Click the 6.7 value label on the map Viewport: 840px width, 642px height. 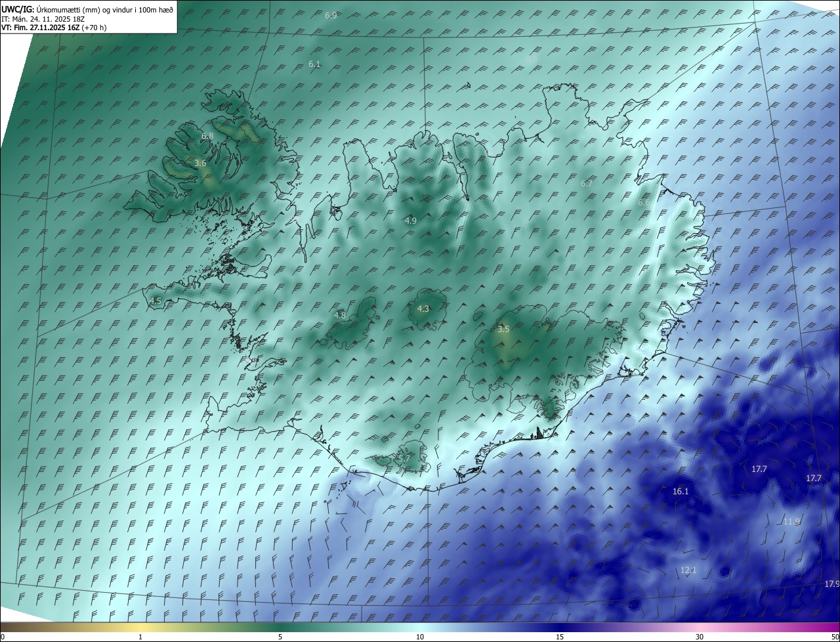[587, 184]
